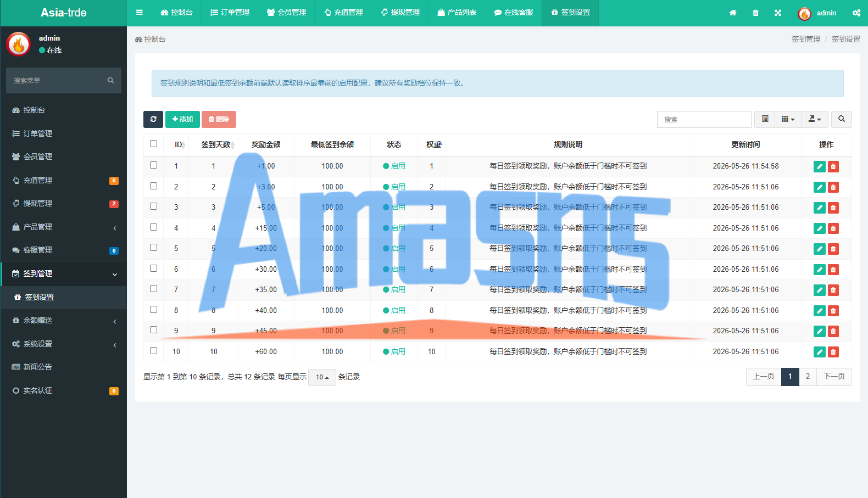
Task: Expand 余额赠送 in the sidebar
Action: click(x=63, y=320)
